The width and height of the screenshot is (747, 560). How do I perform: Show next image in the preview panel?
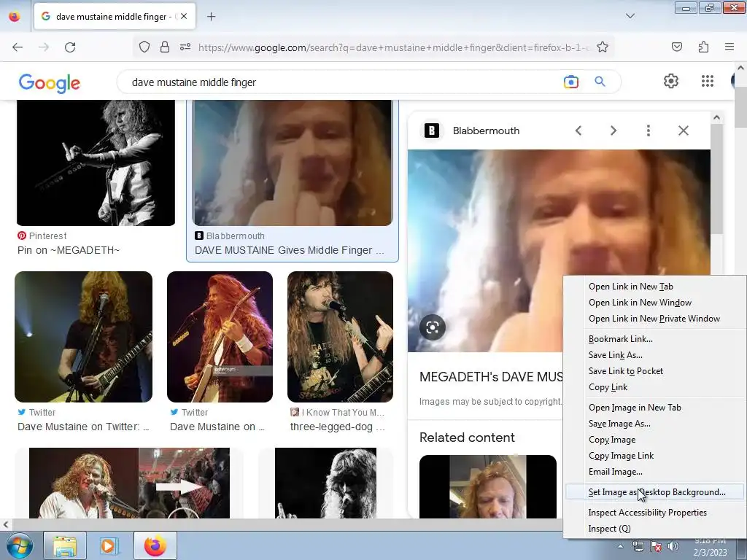613,131
